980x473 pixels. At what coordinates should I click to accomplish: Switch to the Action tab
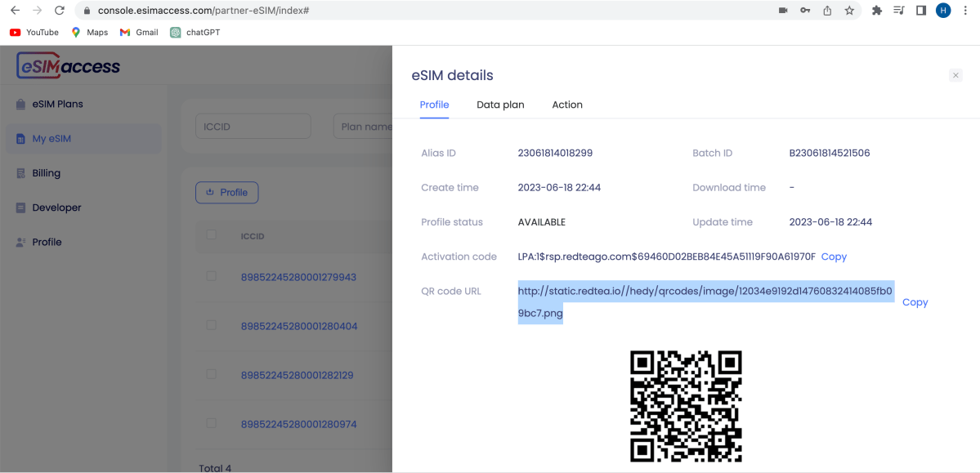(x=566, y=105)
